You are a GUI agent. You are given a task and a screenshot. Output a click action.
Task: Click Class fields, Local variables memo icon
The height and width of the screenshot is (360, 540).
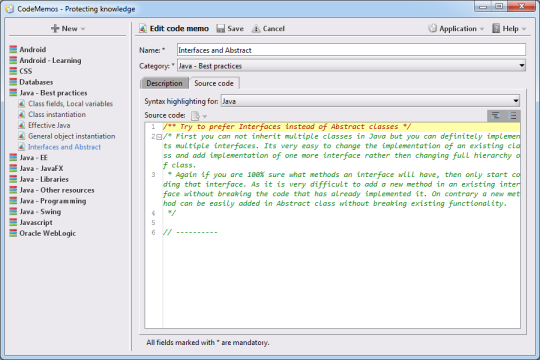22,104
